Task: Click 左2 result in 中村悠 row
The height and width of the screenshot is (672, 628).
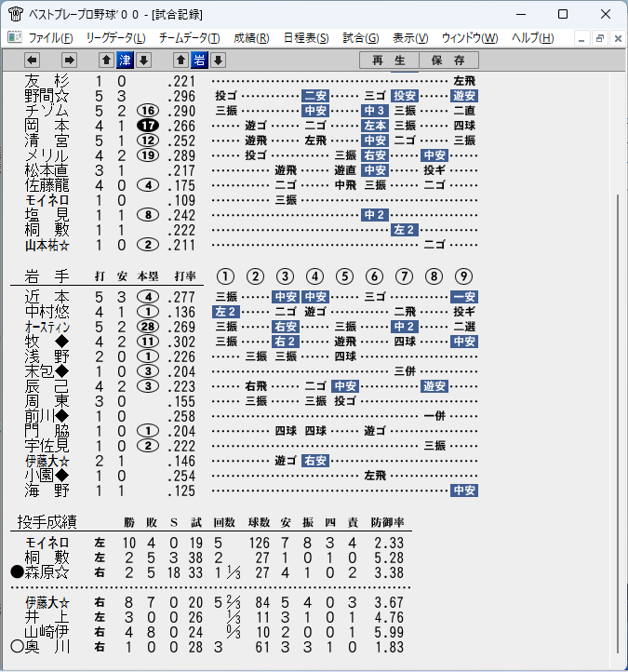Action: pos(226,312)
